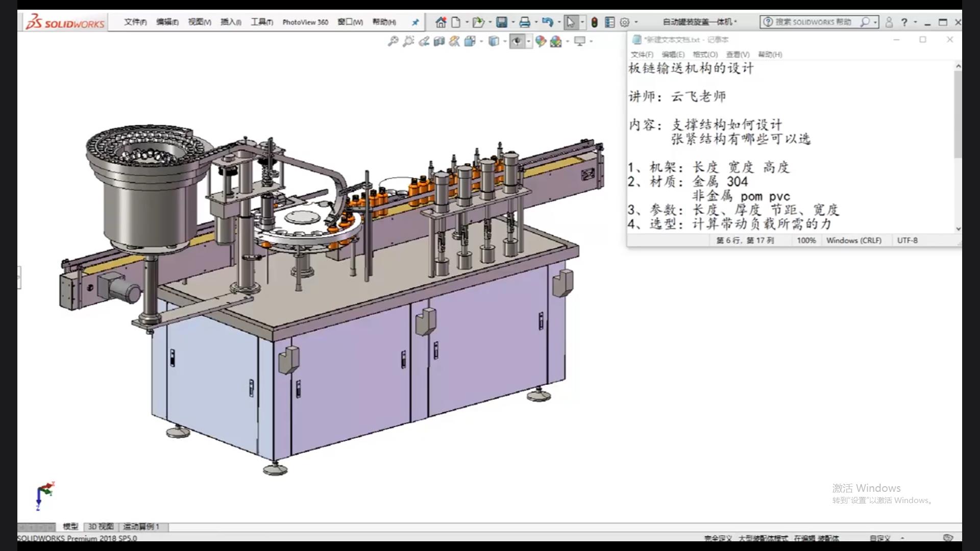Click the orientation triad in viewport
This screenshot has width=980, height=551.
[x=44, y=495]
